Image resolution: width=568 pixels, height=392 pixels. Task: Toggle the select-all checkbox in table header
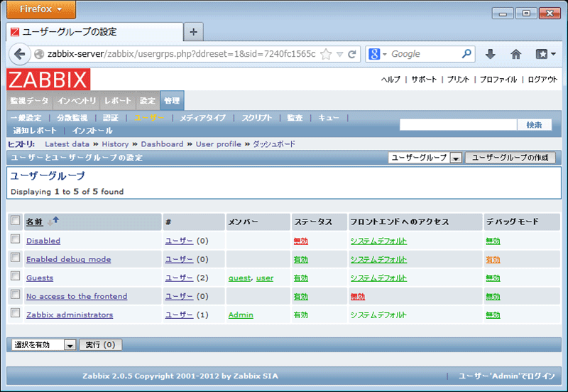(x=16, y=221)
